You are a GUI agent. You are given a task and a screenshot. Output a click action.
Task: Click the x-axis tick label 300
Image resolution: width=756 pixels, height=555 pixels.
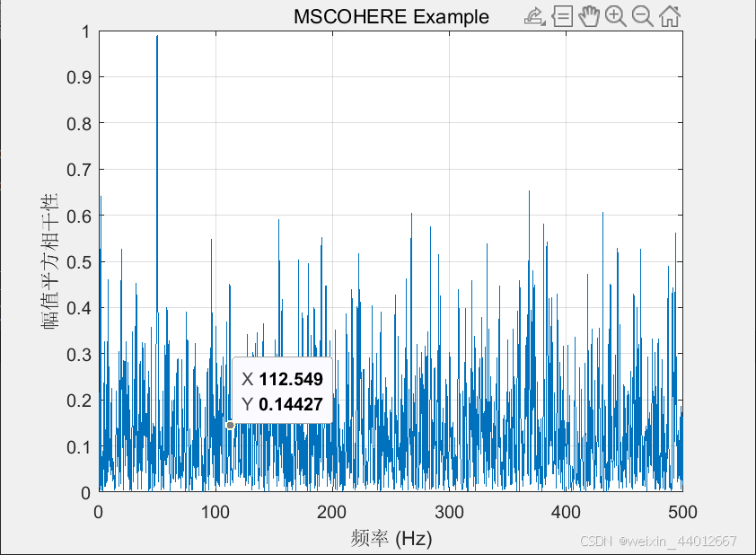pos(449,512)
